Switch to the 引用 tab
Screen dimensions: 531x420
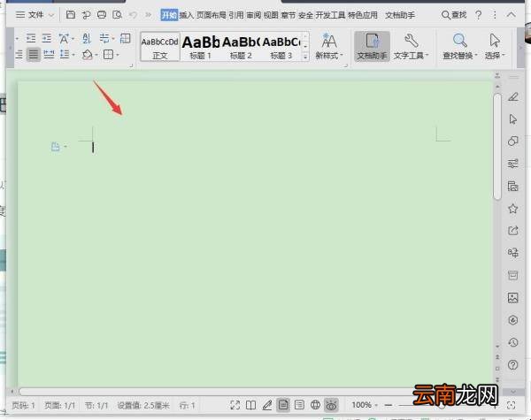click(236, 15)
